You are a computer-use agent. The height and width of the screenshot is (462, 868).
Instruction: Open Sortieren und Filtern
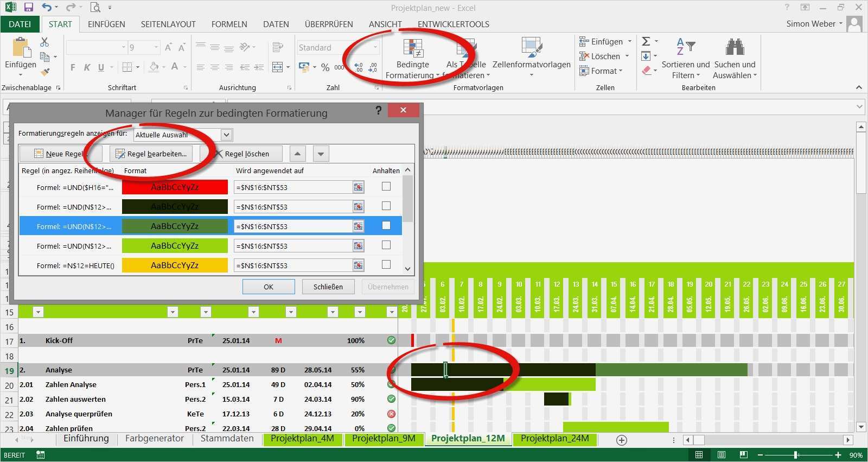coord(686,59)
